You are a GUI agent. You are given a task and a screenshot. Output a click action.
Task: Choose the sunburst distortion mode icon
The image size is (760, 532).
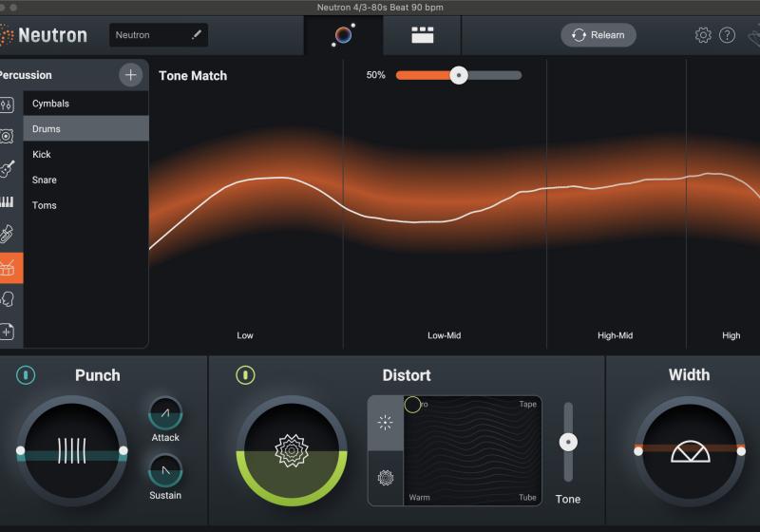click(x=386, y=423)
